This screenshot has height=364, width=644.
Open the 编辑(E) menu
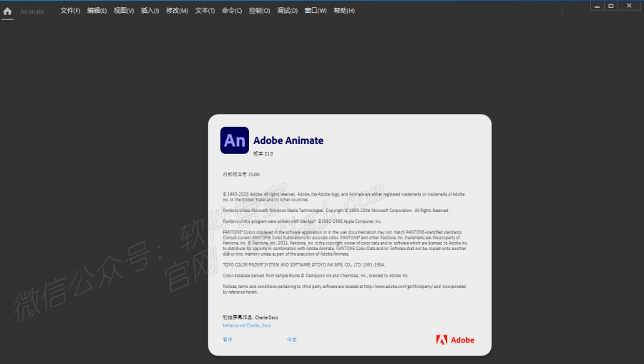[97, 11]
